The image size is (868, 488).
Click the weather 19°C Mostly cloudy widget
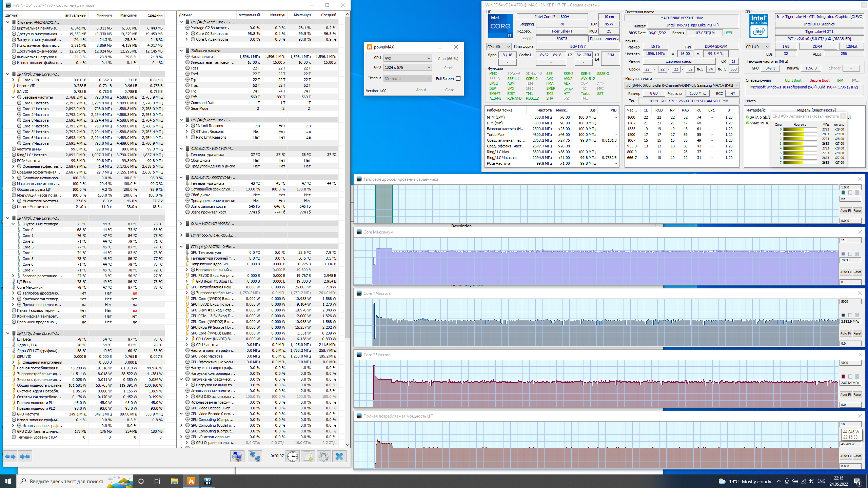(745, 481)
